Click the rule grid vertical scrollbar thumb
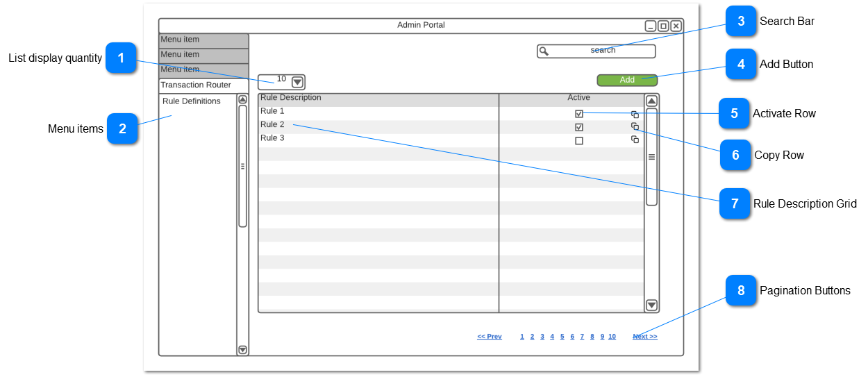Viewport: 868px width, 377px height. coord(651,157)
